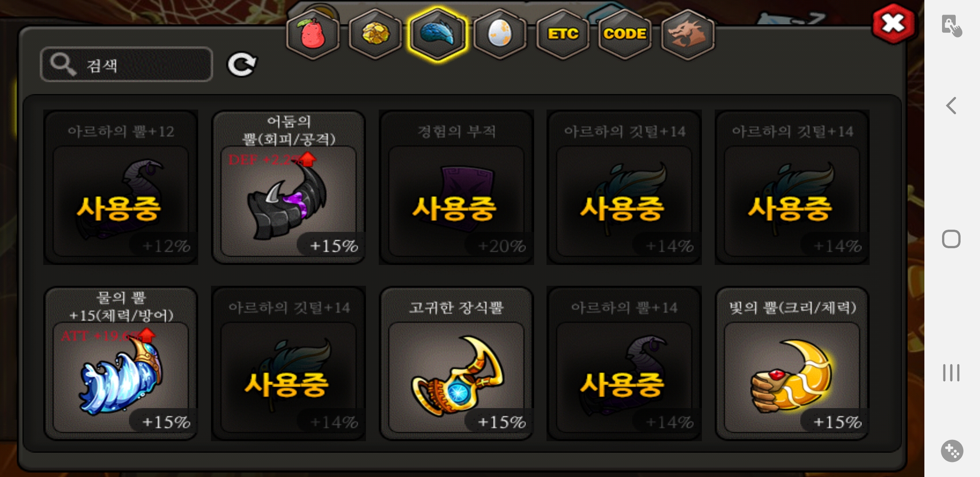This screenshot has height=477, width=980.
Task: Open the Android recent apps button
Action: point(951,373)
